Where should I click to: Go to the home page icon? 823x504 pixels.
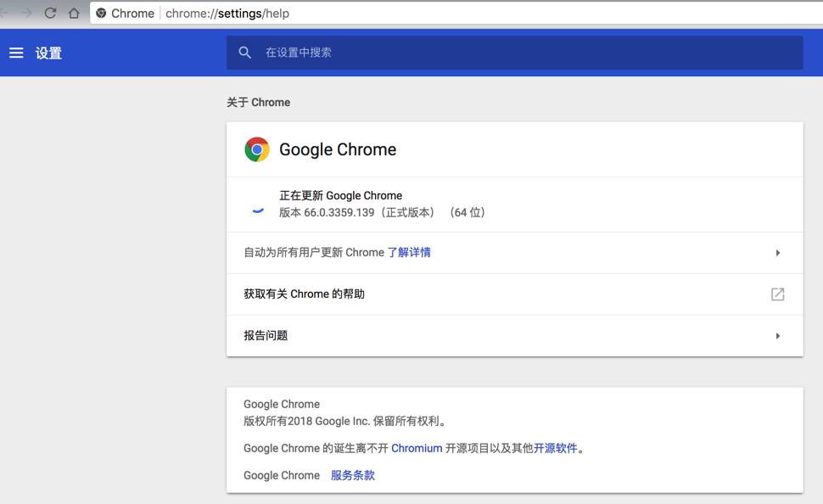click(74, 14)
